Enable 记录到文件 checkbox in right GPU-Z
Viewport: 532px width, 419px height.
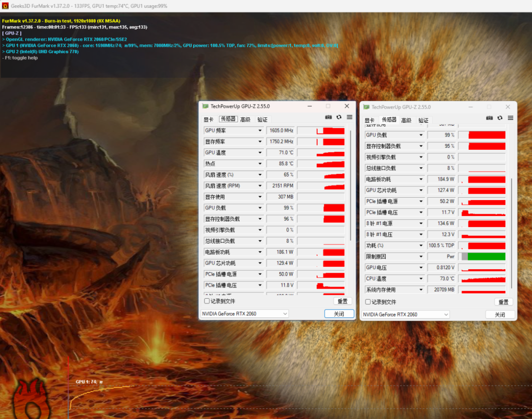(x=368, y=302)
